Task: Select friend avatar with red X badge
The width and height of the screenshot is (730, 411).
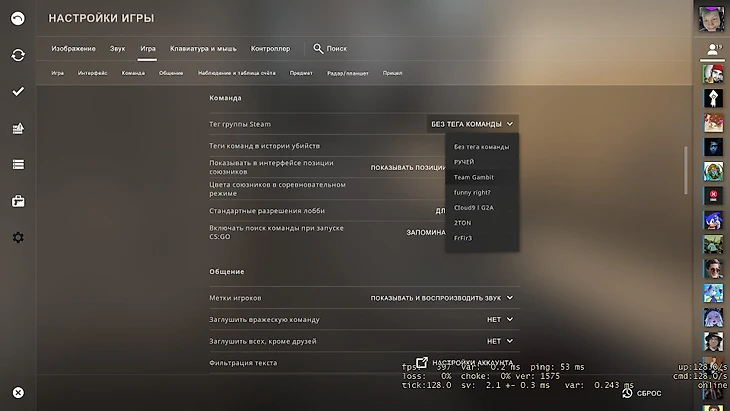Action: (x=713, y=195)
